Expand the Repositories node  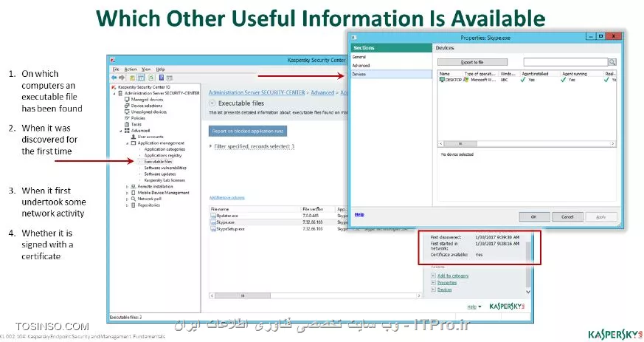[x=128, y=205]
